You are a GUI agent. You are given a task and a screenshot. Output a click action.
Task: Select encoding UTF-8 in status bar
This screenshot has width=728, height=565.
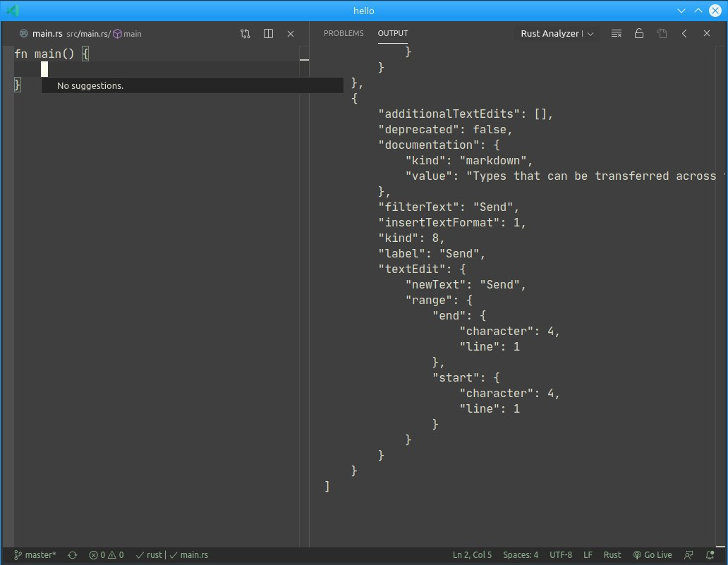(561, 555)
